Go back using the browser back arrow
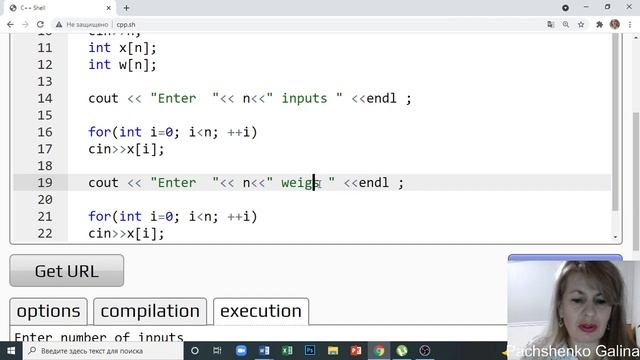The width and height of the screenshot is (640, 360). [x=10, y=24]
